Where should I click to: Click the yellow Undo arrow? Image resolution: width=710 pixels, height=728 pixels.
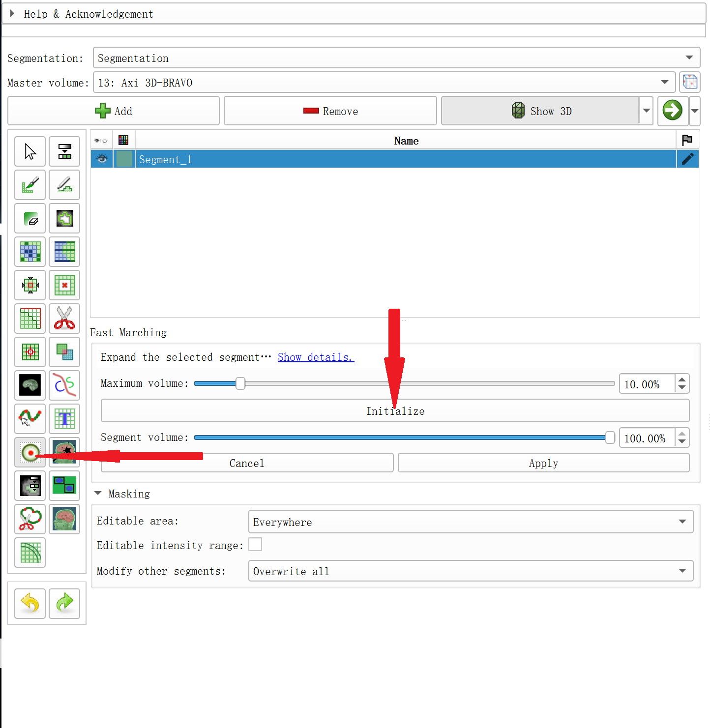point(30,603)
